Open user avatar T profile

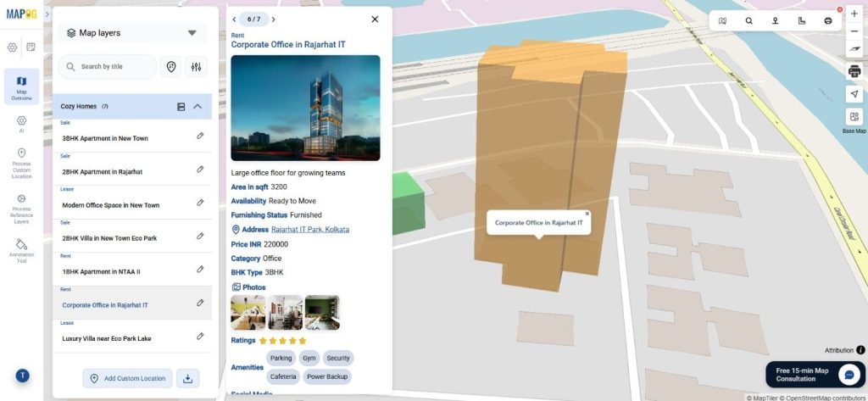[22, 376]
